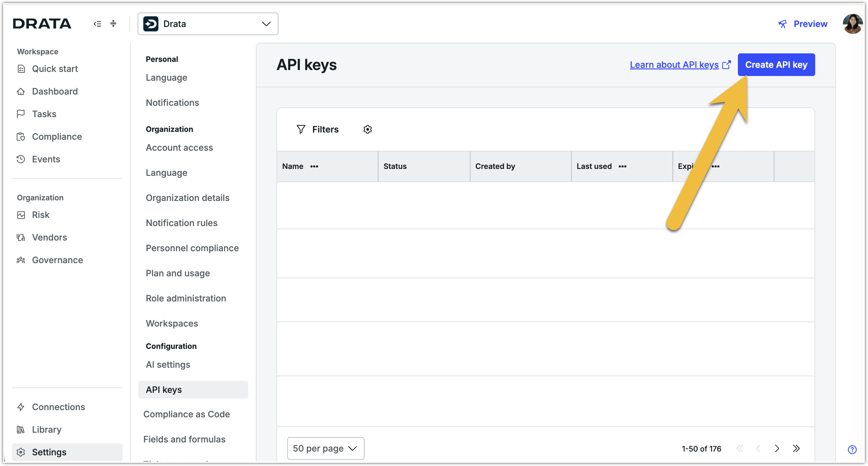The width and height of the screenshot is (868, 466).
Task: Go to the next page arrow
Action: (777, 448)
